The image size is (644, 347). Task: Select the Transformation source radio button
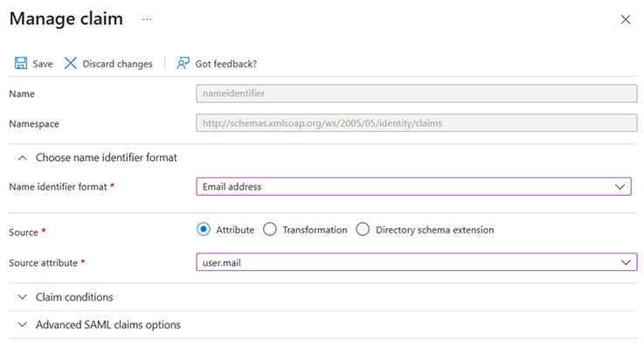tap(270, 229)
